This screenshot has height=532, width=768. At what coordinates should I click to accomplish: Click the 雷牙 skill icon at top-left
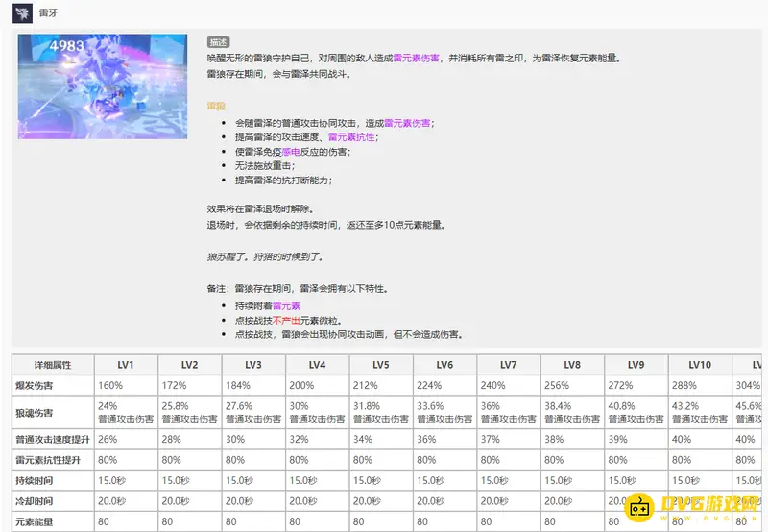pyautogui.click(x=21, y=12)
